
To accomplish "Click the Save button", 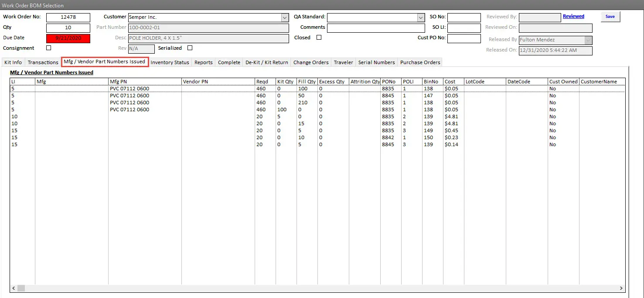I will click(x=610, y=17).
